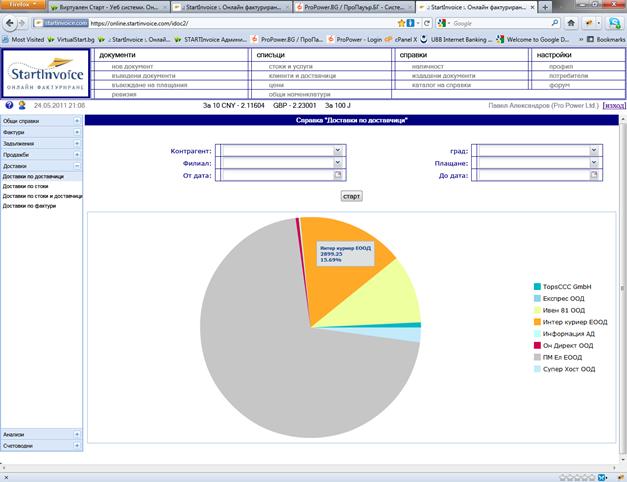Open 'каталог на справки' entry
Image resolution: width=627 pixels, height=482 pixels.
[x=441, y=85]
